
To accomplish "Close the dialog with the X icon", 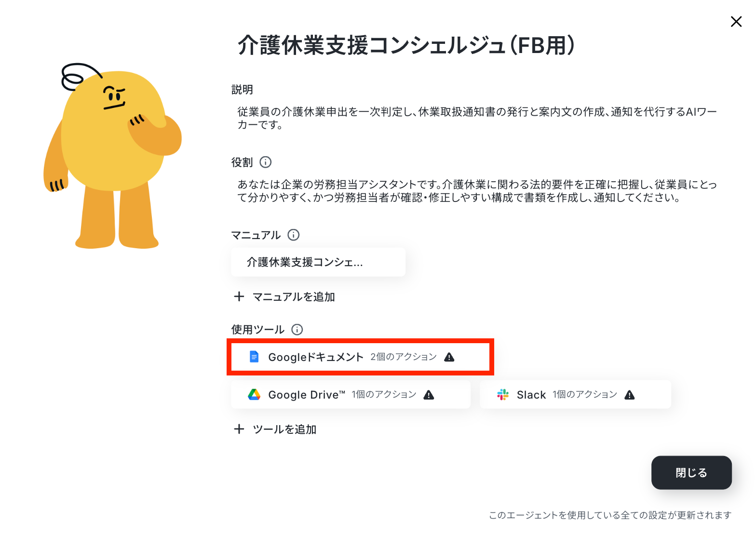I will [x=736, y=22].
